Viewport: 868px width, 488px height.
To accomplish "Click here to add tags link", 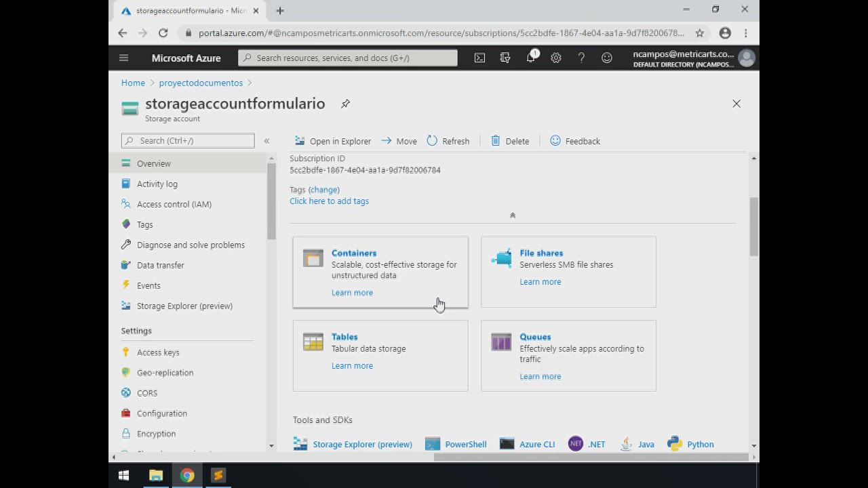I will [330, 201].
